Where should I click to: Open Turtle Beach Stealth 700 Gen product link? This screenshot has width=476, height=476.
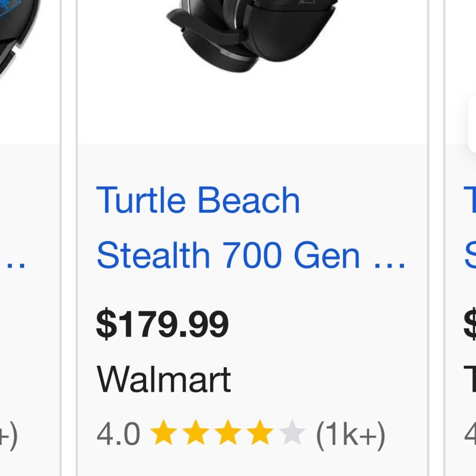[x=251, y=228]
